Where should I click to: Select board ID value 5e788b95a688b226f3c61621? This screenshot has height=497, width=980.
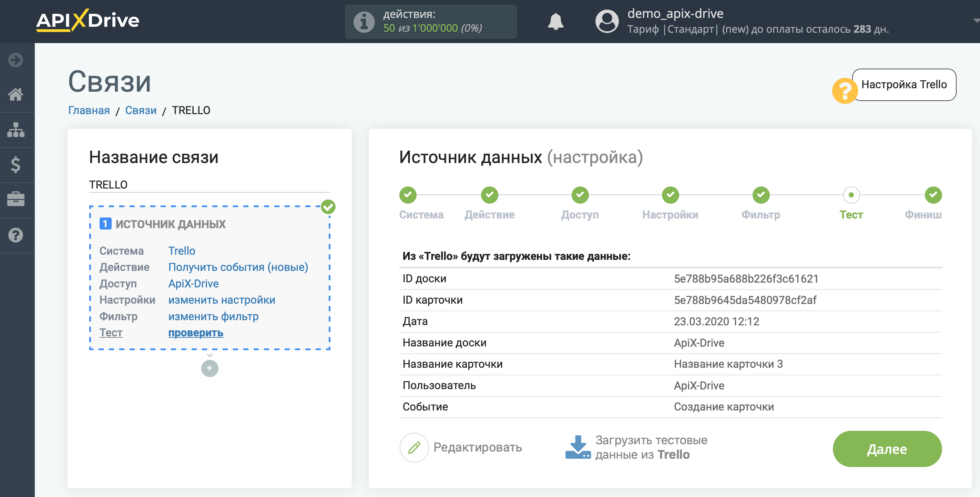[746, 278]
